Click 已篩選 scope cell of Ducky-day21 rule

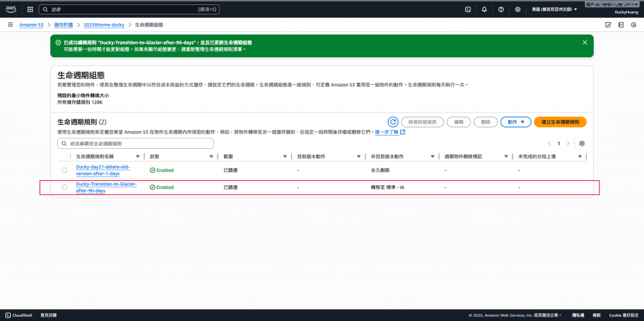(230, 170)
